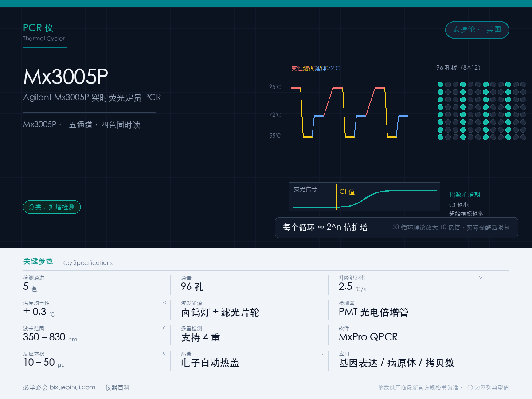Click the typical-value circle beside 反应体积

pyautogui.click(x=164, y=353)
